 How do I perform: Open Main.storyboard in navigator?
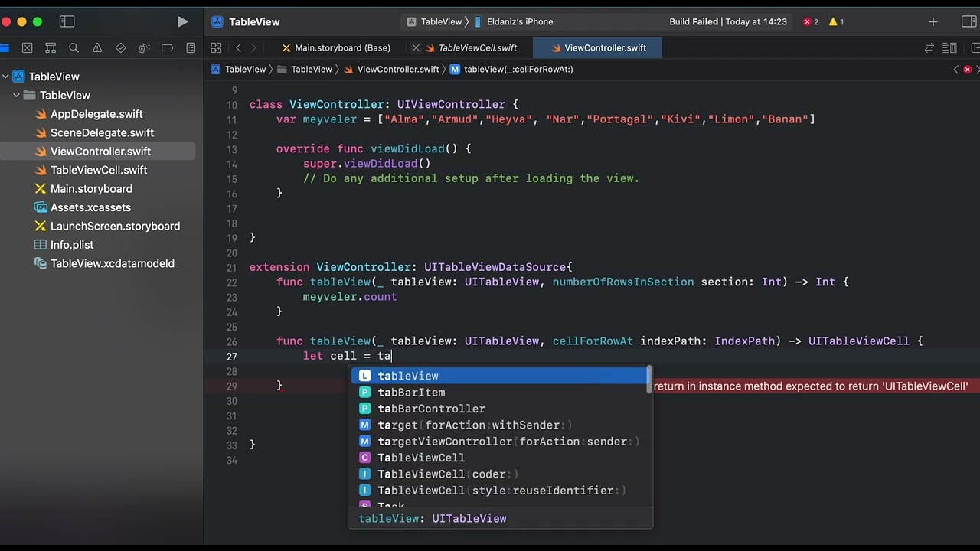[91, 189]
